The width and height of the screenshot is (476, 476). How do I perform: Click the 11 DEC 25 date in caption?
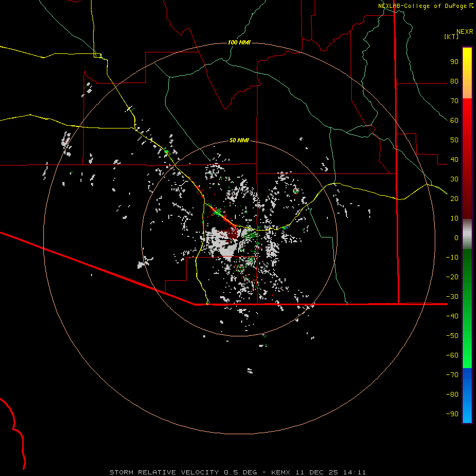pos(317,472)
